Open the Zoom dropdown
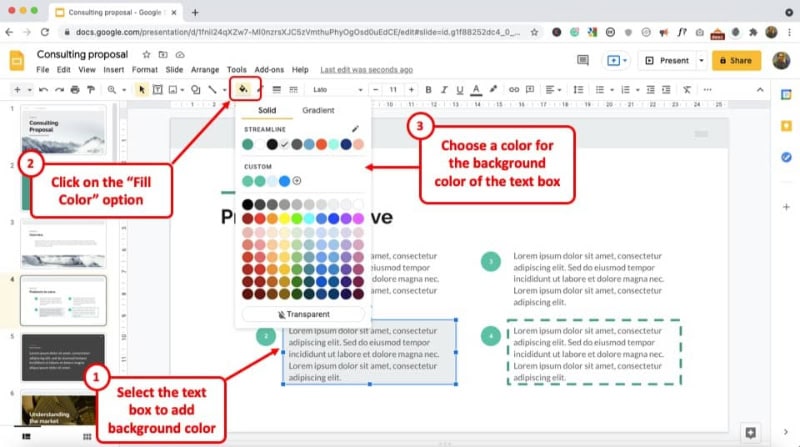Image resolution: width=800 pixels, height=447 pixels. [x=116, y=90]
